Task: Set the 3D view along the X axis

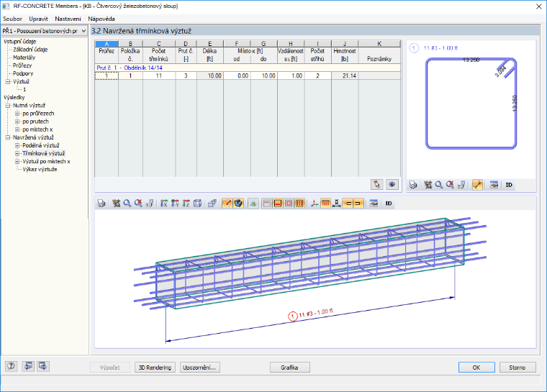Action: (x=164, y=204)
